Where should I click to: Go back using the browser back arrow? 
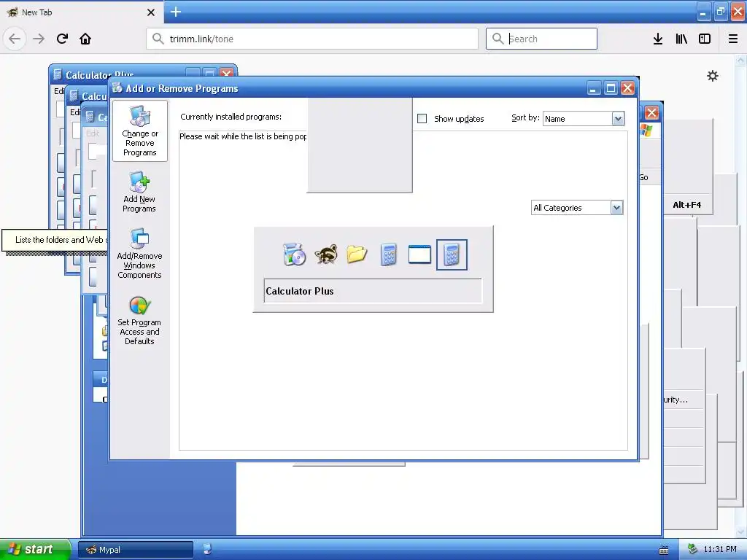tap(15, 39)
